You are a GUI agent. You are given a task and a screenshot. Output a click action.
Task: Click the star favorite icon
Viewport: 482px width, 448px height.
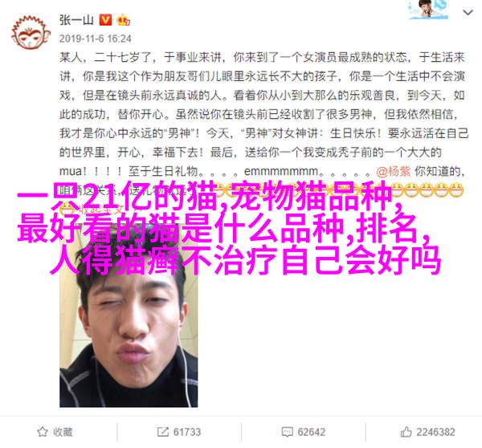tap(42, 432)
